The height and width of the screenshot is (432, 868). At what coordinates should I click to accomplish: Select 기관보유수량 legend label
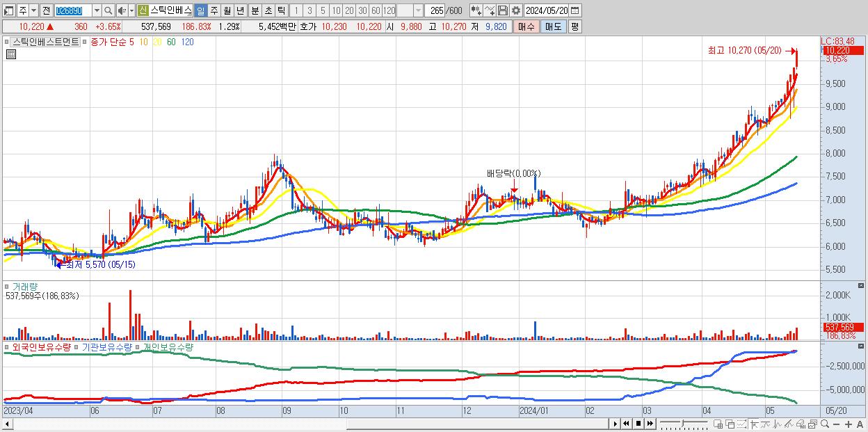[107, 346]
